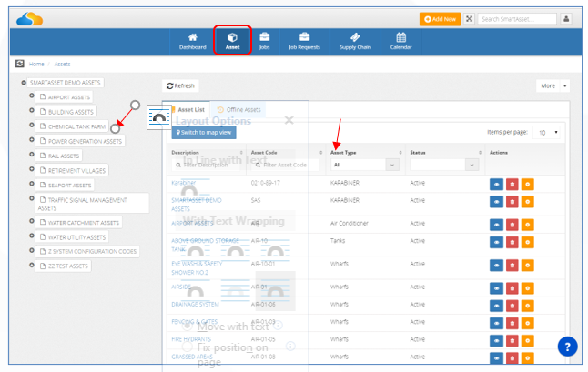Delete the SMARTASSET DEMO ASSETS row
588x372 pixels.
click(512, 202)
